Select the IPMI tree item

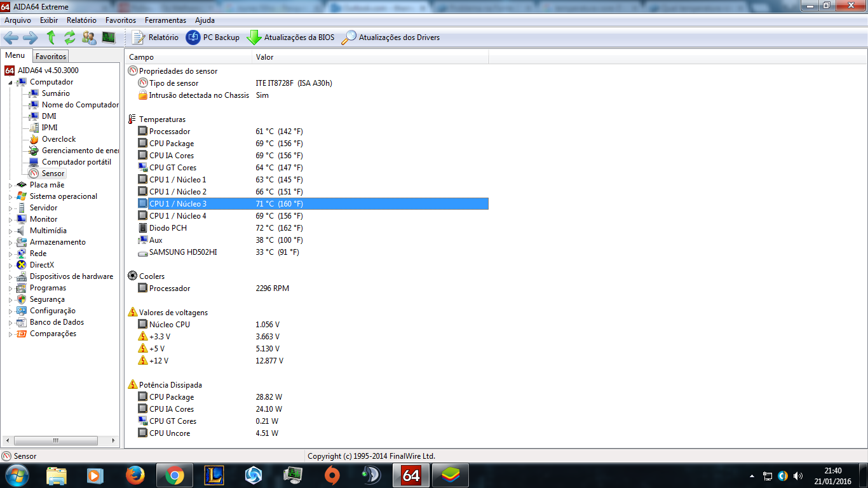[50, 128]
